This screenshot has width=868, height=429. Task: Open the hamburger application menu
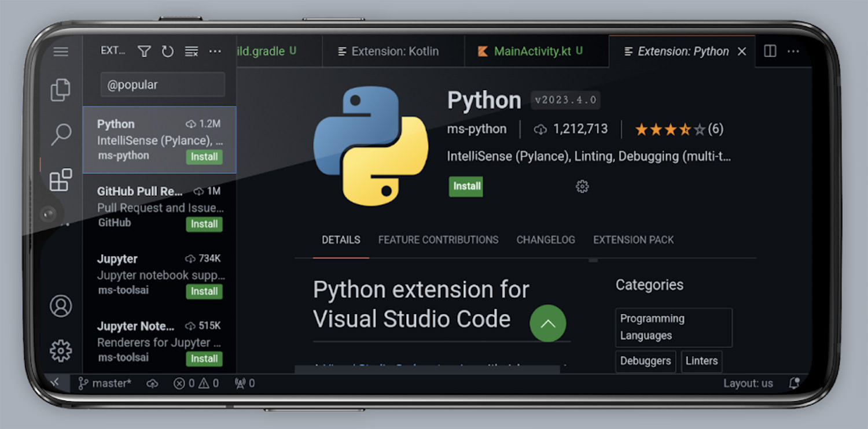(61, 51)
